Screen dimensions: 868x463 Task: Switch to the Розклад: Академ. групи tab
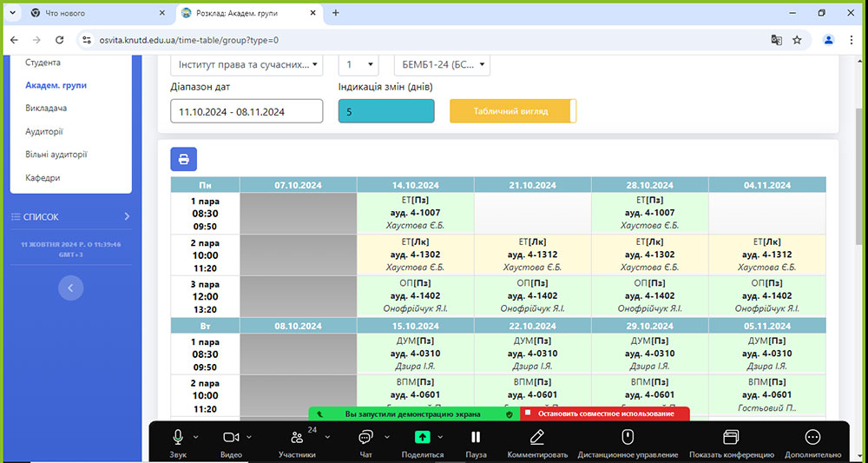tap(250, 13)
